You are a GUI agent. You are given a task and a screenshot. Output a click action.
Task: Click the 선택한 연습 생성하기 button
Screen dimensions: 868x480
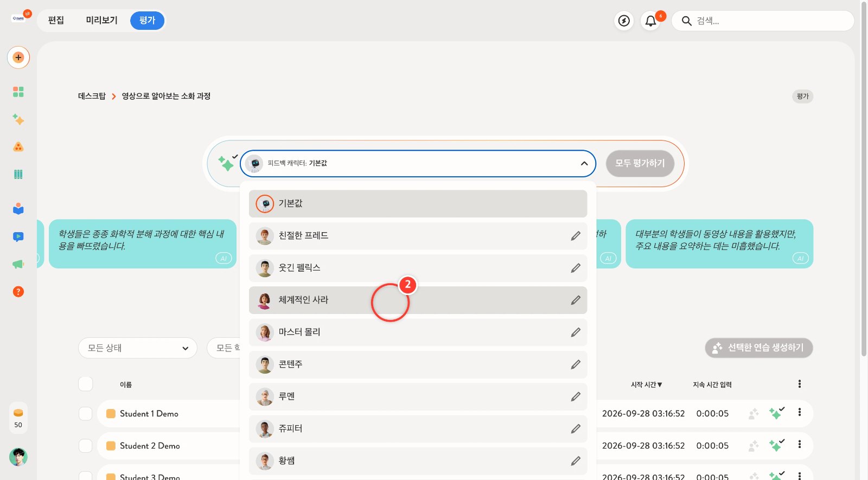point(759,348)
